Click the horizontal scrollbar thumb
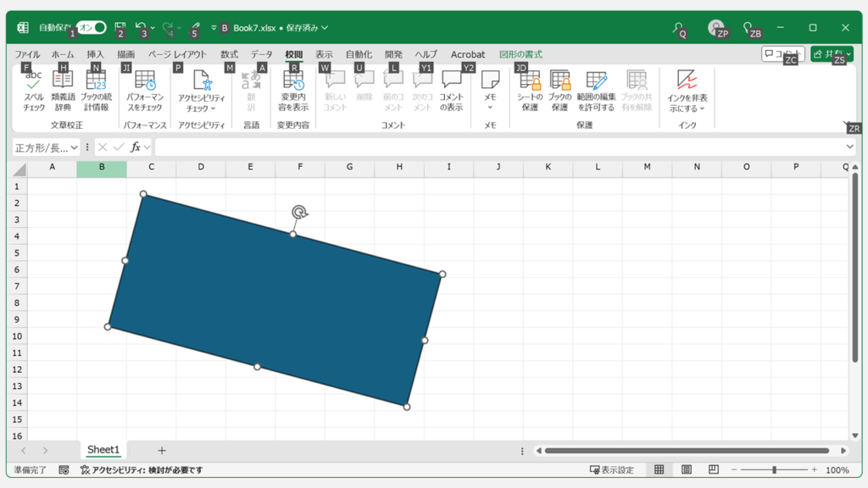The width and height of the screenshot is (868, 488). click(687, 451)
